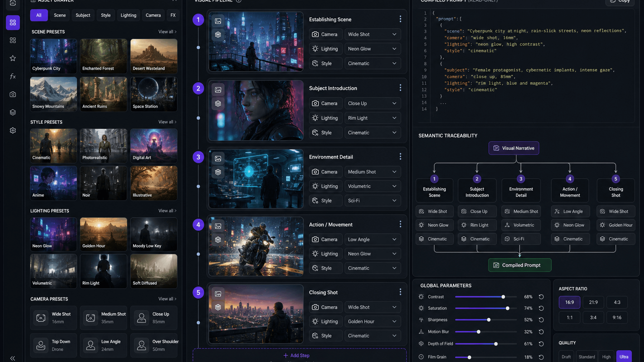Switch asset drawer to Style tab

click(106, 15)
